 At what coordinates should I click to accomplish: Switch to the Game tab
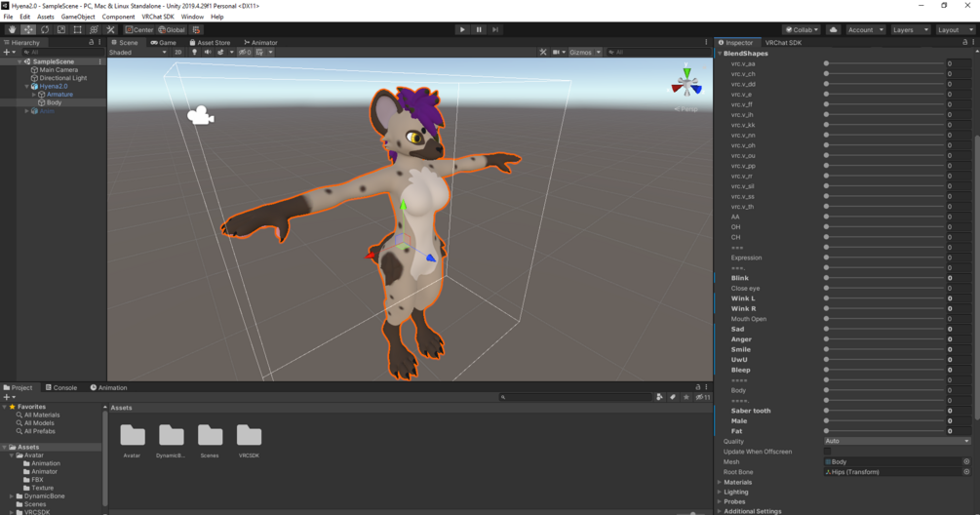coord(164,42)
